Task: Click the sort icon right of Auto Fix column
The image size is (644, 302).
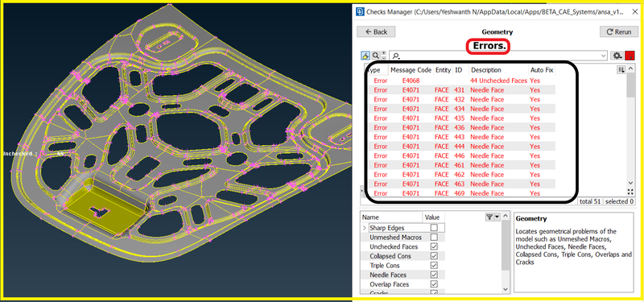Action: [x=621, y=70]
